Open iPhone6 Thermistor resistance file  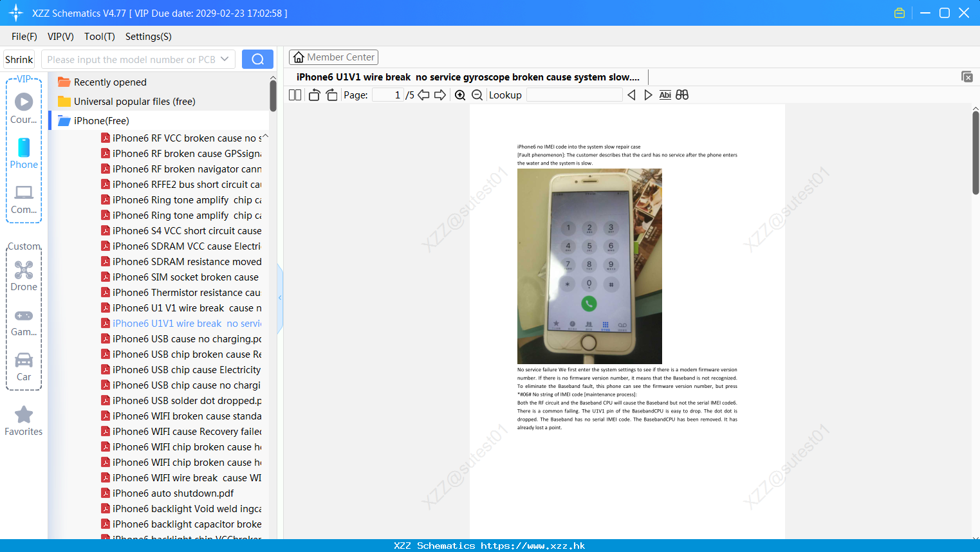click(x=181, y=293)
